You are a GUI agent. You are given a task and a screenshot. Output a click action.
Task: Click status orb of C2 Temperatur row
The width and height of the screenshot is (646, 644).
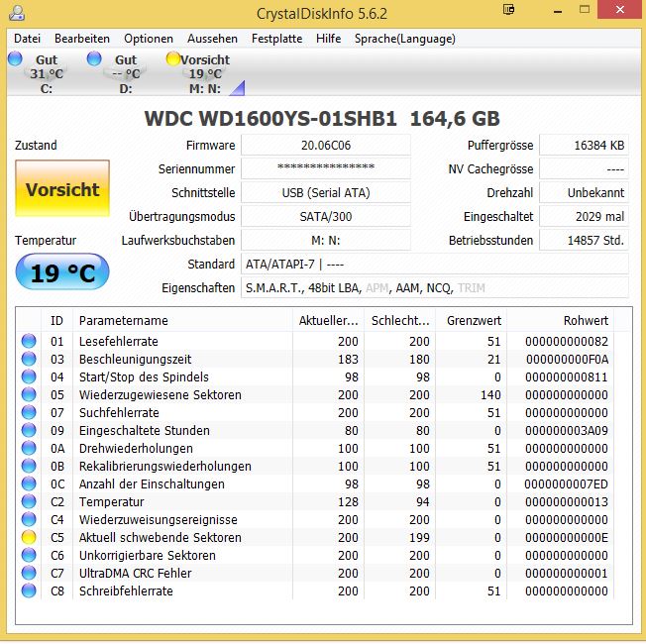pyautogui.click(x=29, y=501)
